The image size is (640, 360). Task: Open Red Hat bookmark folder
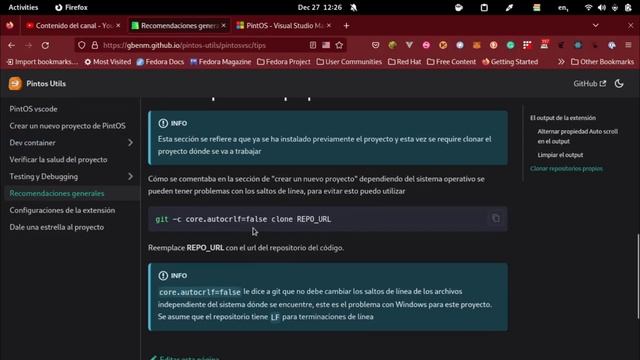tap(404, 62)
